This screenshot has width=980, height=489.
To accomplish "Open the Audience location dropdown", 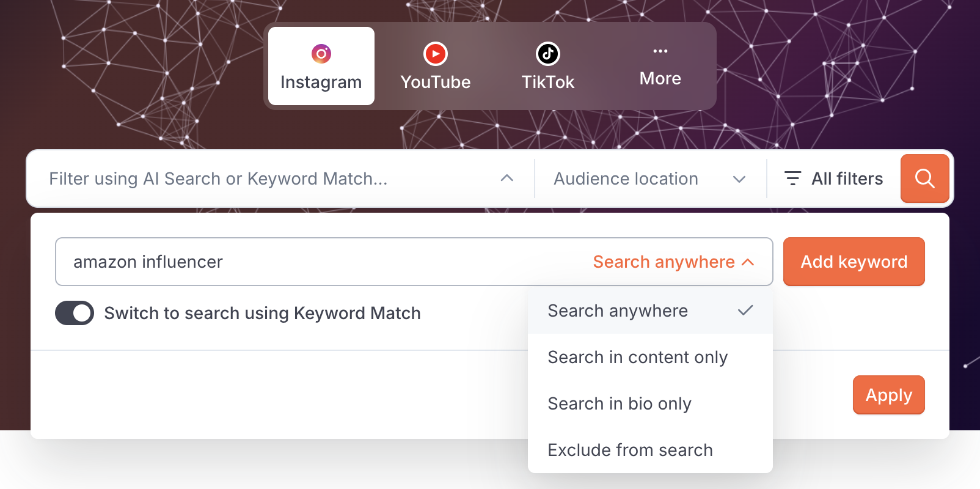I will pos(650,178).
